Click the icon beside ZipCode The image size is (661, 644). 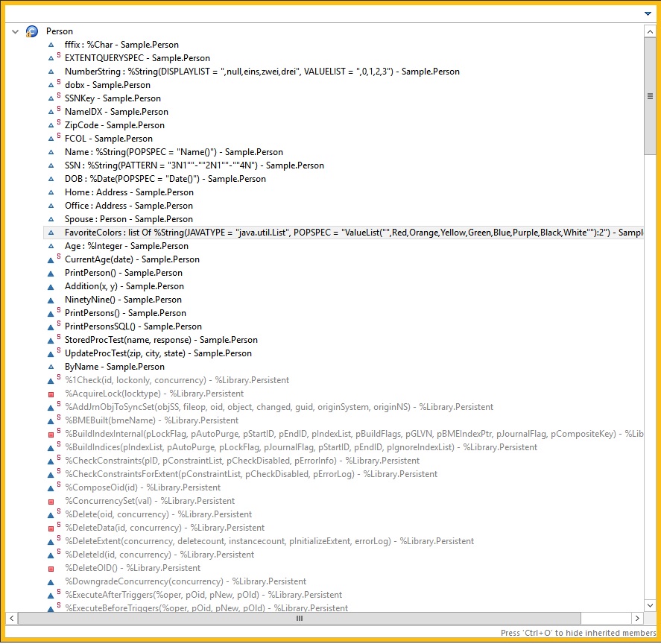click(x=51, y=125)
